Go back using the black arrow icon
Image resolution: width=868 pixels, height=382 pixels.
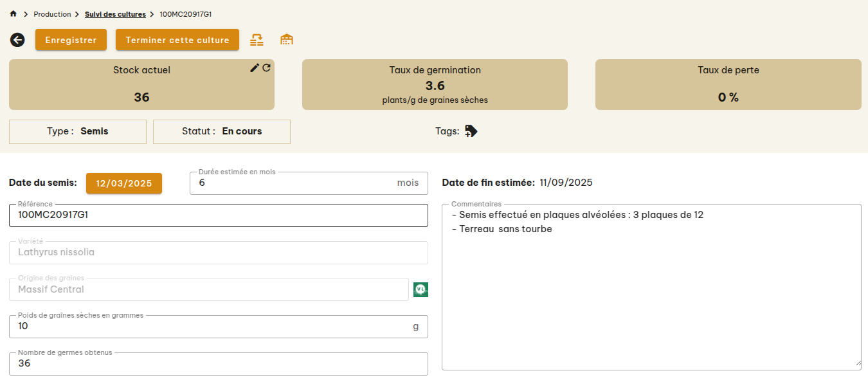[17, 40]
